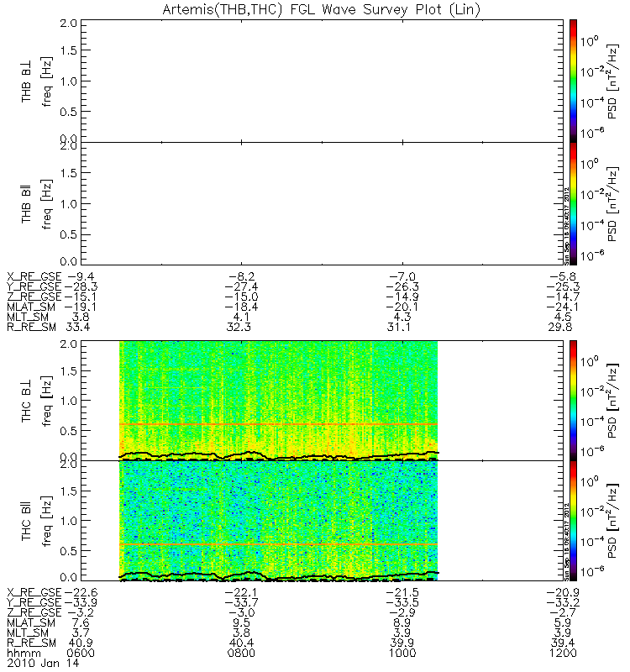Click the THC X_RE_GSE value '-22.1'
The width and height of the screenshot is (630, 672).
pos(242,593)
